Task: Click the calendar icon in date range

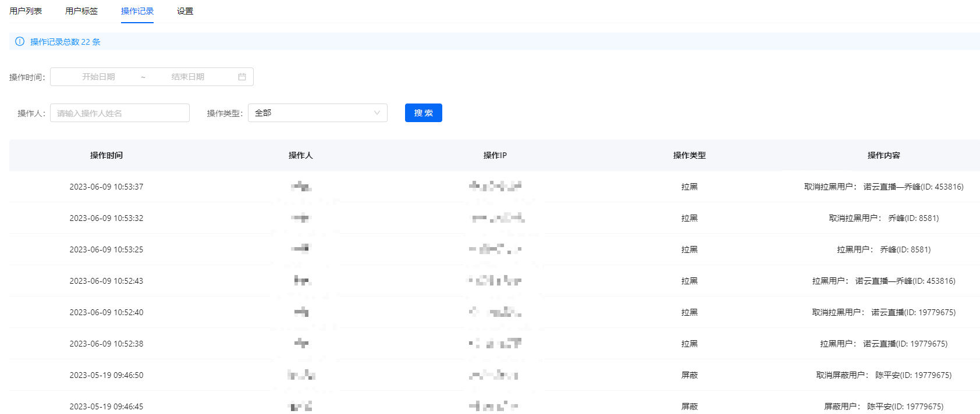Action: [242, 77]
